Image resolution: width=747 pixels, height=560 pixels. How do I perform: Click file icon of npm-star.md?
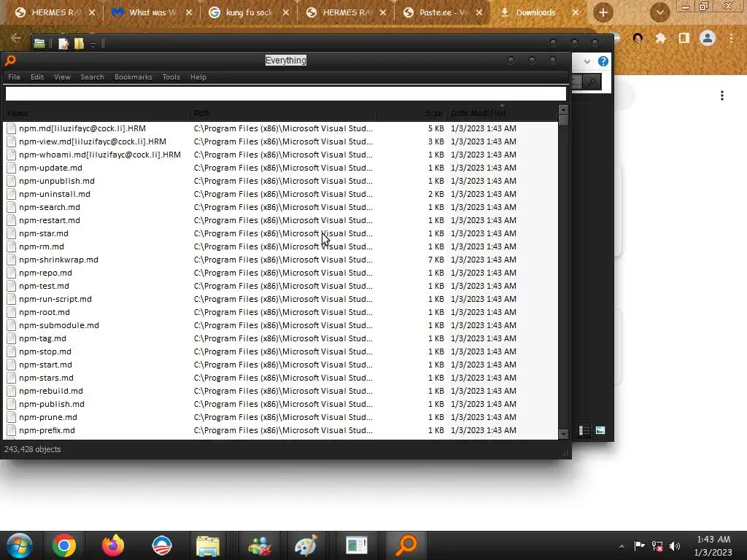pos(12,233)
